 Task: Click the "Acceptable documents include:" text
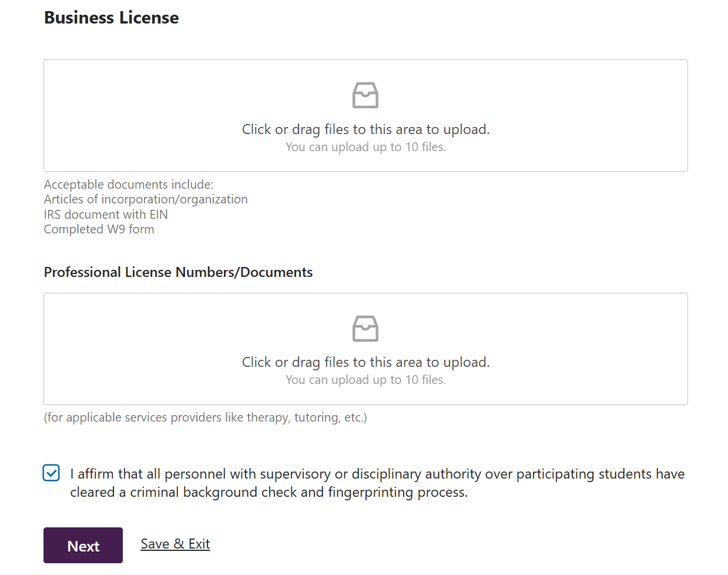129,185
